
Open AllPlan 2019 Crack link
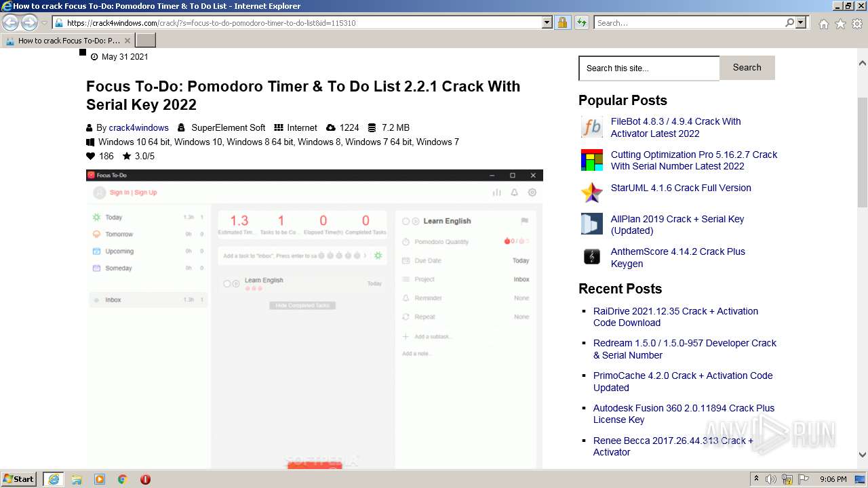pos(677,225)
